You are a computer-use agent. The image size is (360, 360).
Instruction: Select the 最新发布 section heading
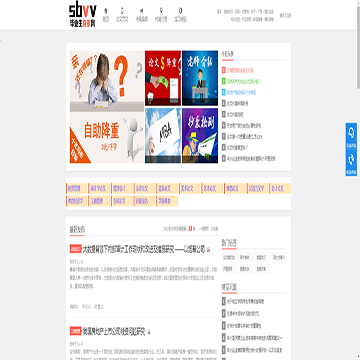pyautogui.click(x=77, y=230)
